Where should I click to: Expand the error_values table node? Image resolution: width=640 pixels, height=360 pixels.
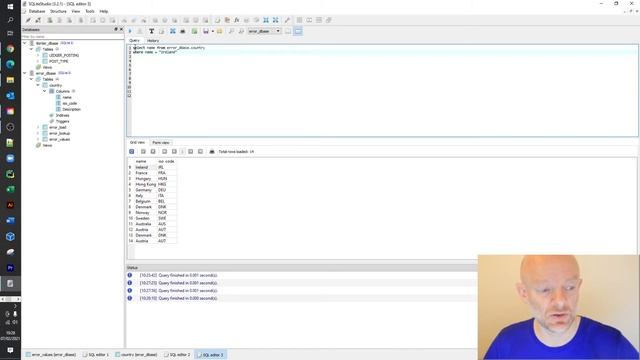pos(38,139)
